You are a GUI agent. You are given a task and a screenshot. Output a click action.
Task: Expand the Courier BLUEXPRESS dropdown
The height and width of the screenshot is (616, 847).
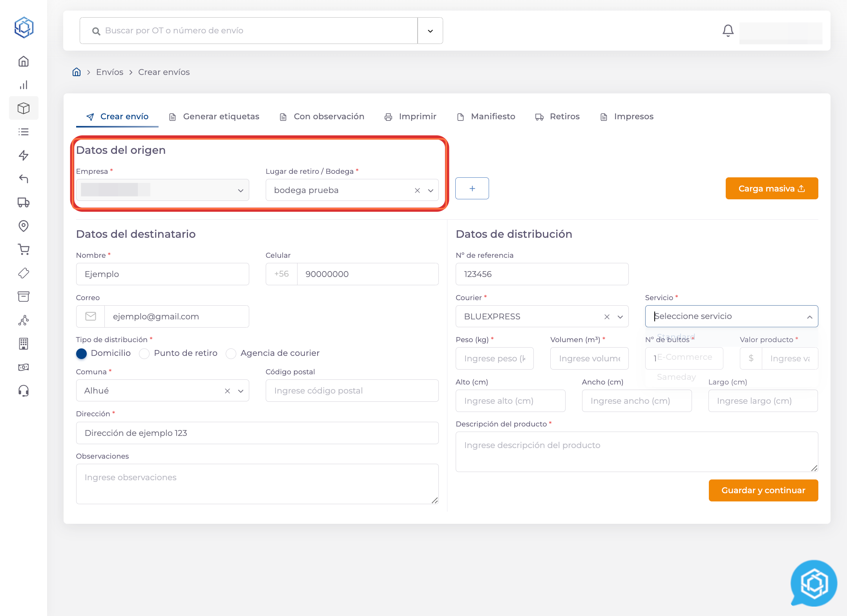click(620, 317)
